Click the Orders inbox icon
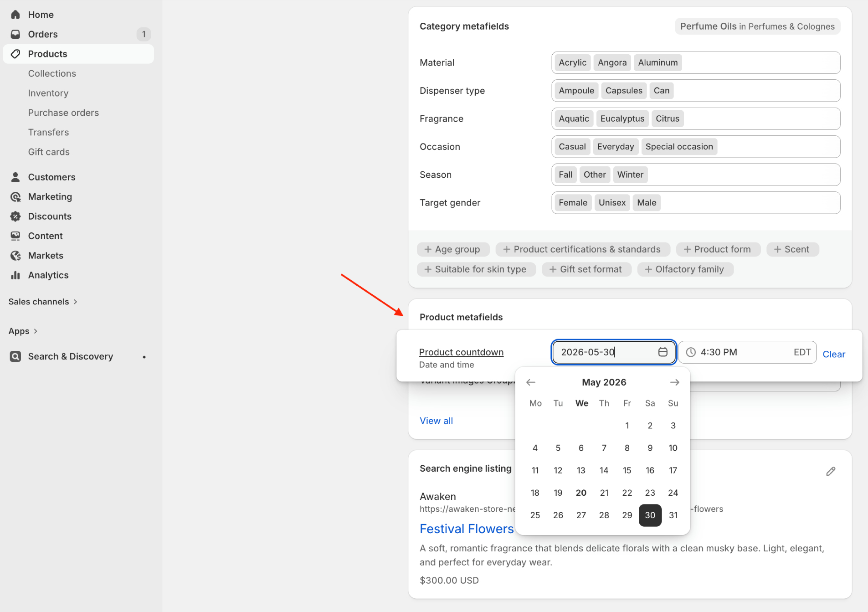 point(15,34)
